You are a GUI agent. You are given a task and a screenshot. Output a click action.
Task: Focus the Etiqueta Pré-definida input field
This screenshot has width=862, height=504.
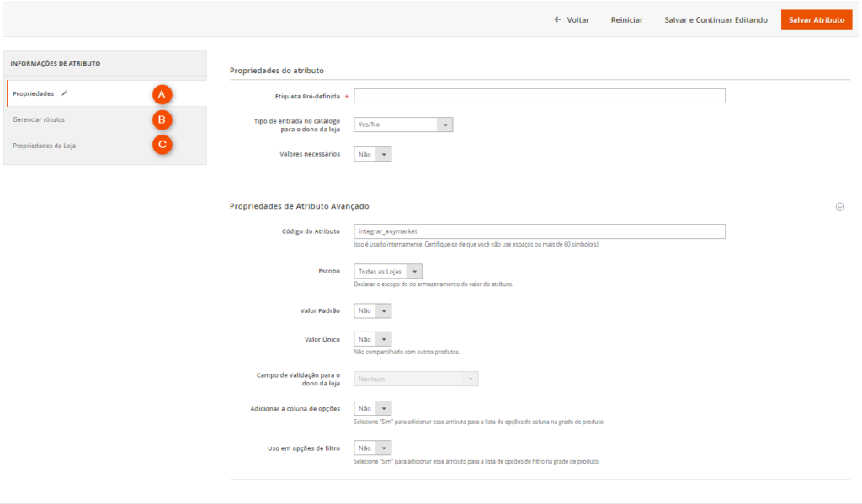click(540, 96)
